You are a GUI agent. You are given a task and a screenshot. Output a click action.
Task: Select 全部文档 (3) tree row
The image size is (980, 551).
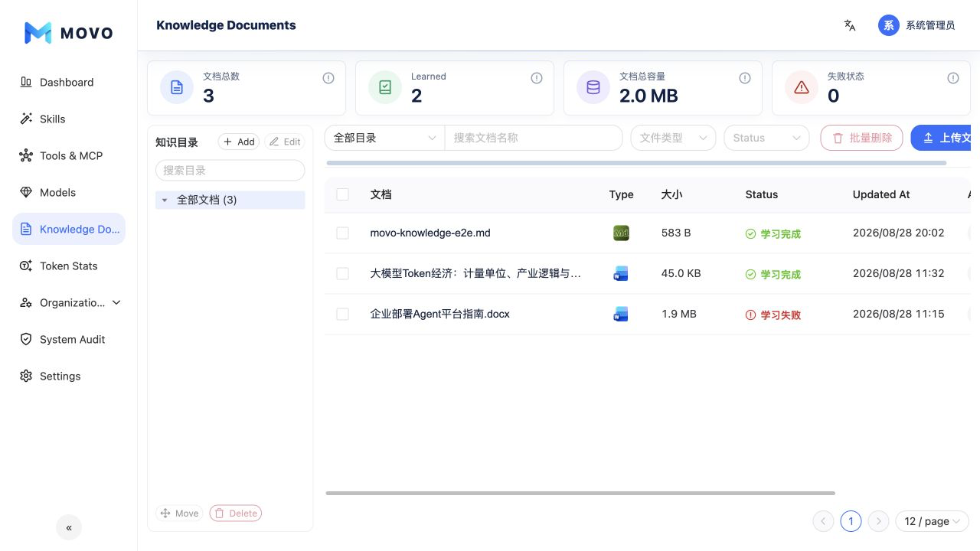230,200
